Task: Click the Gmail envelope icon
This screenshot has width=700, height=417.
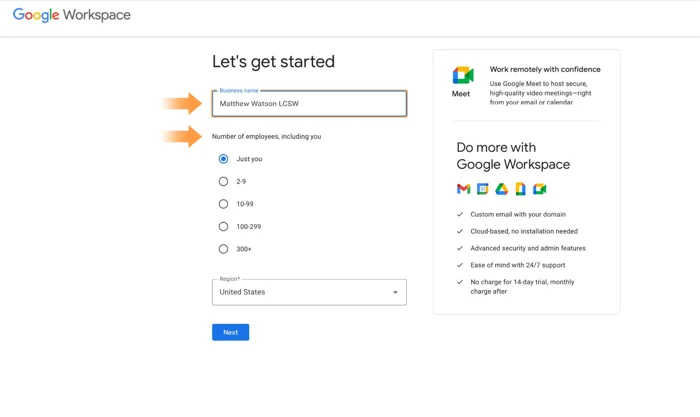Action: click(463, 189)
